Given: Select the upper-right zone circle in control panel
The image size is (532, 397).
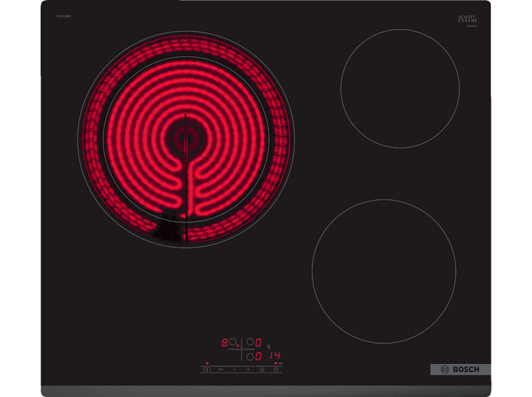Looking at the screenshot, I should click(x=250, y=342).
